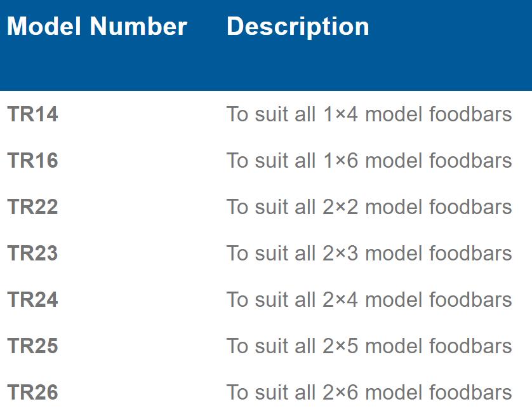This screenshot has width=532, height=418.
Task: Select the TR14 model number
Action: pyautogui.click(x=32, y=115)
